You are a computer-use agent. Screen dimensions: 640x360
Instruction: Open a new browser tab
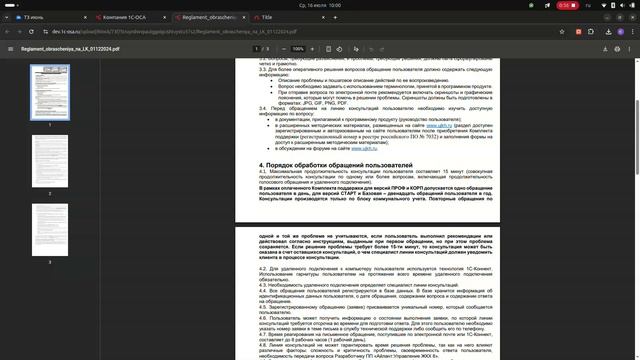coord(335,18)
